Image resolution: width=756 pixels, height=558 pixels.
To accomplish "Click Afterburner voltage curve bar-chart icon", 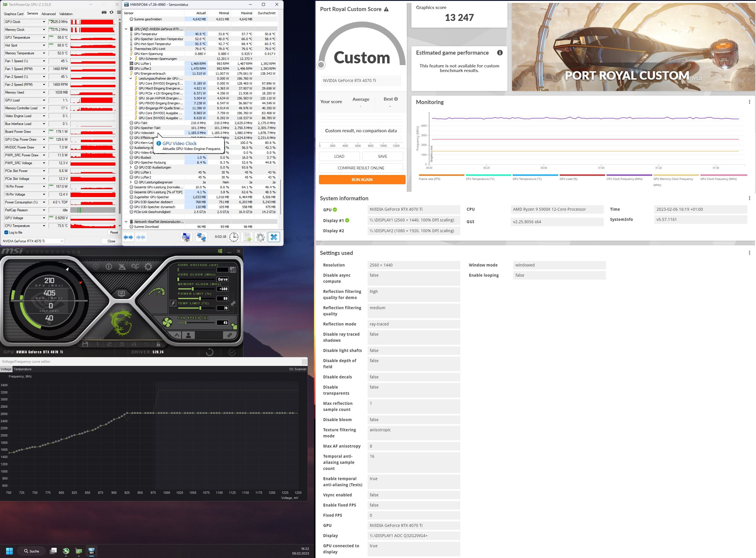I will coord(233,269).
